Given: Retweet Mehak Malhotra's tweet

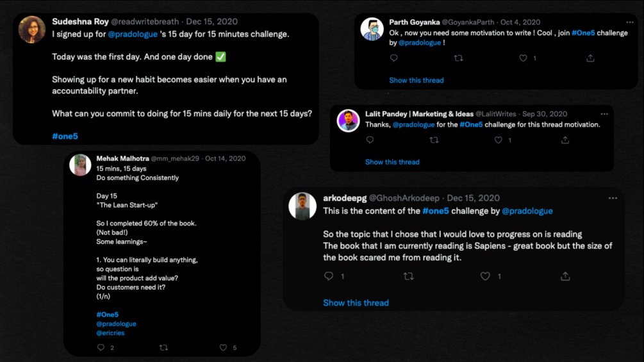Looking at the screenshot, I should coord(163,348).
